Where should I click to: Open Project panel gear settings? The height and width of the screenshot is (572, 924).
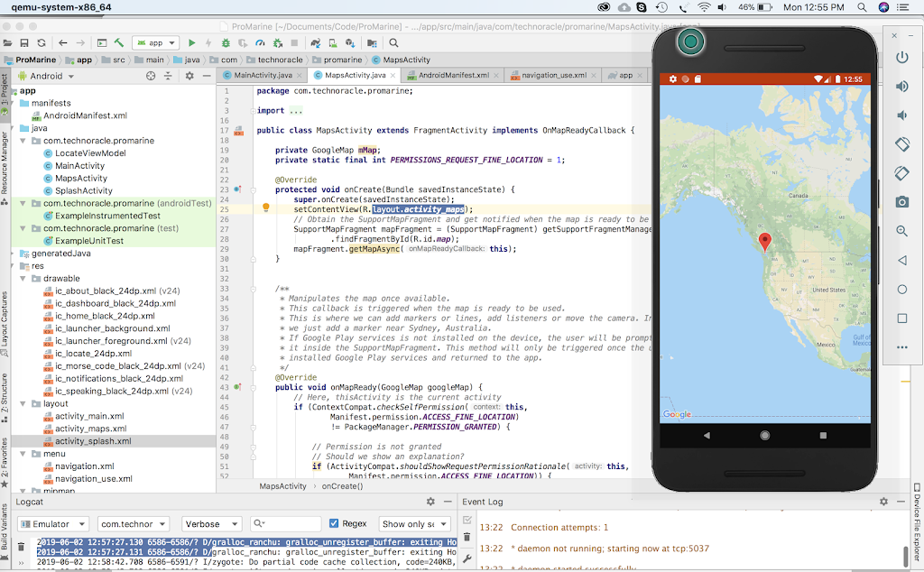(189, 76)
